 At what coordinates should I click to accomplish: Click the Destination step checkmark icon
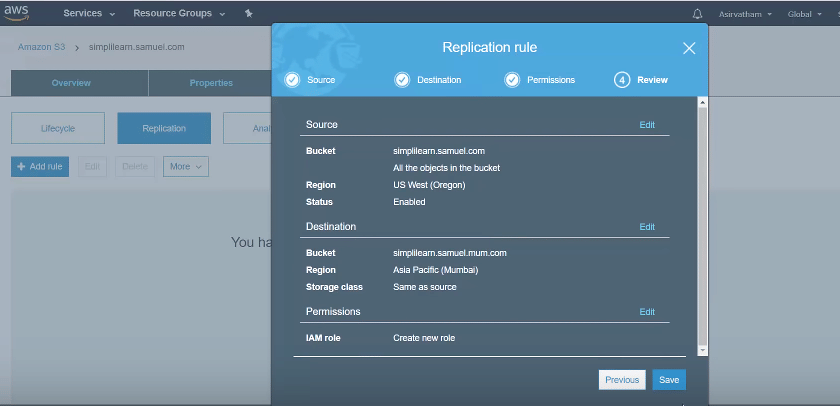point(402,80)
